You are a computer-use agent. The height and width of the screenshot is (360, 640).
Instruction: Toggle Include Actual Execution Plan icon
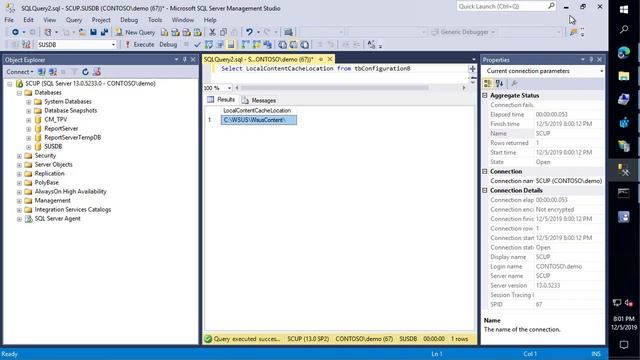245,44
